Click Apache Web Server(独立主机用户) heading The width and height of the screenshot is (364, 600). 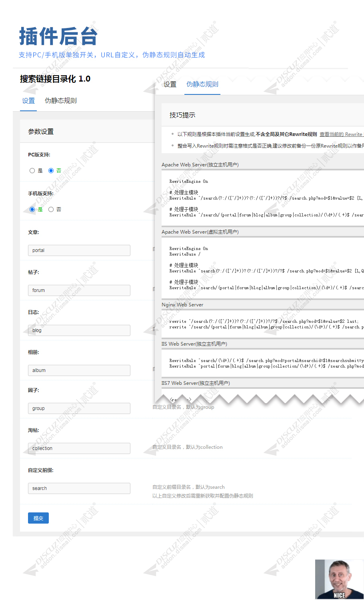pyautogui.click(x=200, y=165)
